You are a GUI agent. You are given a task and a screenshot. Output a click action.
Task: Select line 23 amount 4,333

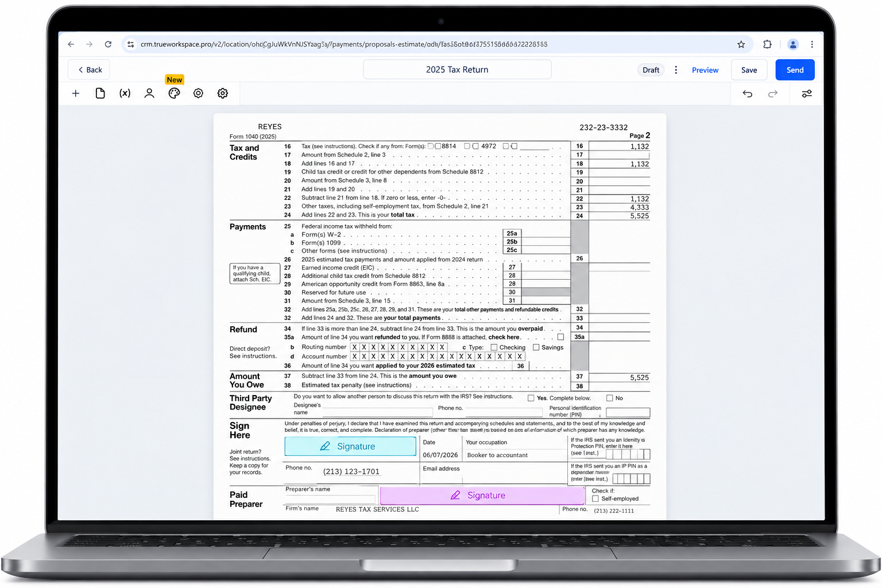(x=640, y=207)
